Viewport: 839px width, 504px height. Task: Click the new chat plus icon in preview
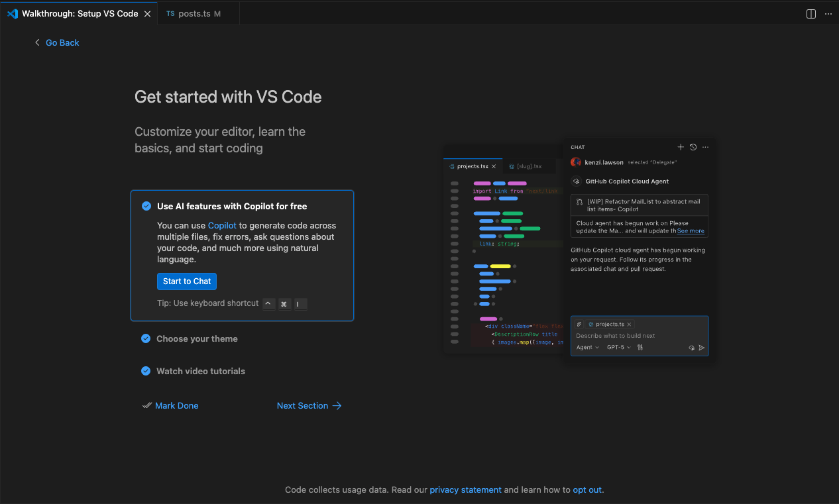point(680,147)
